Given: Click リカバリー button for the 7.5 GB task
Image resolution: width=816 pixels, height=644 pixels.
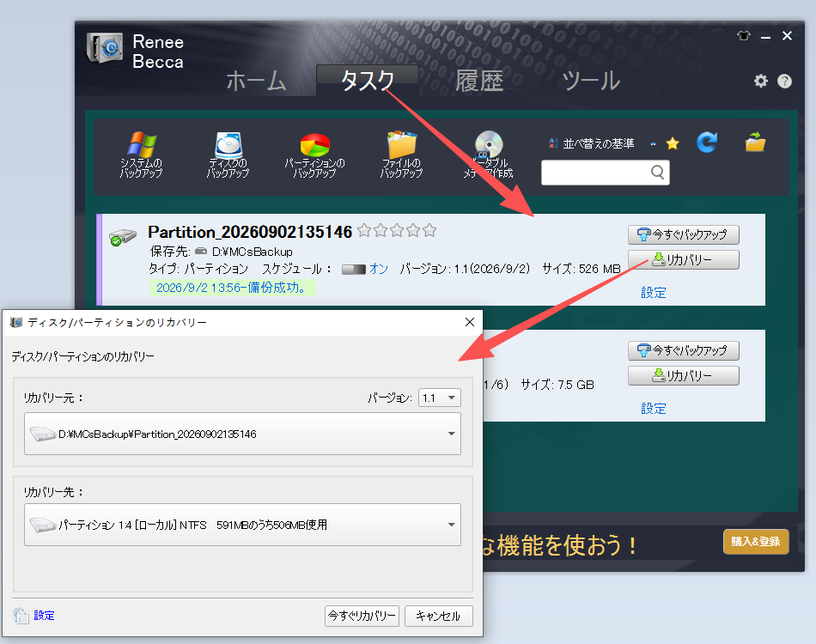Looking at the screenshot, I should tap(684, 375).
